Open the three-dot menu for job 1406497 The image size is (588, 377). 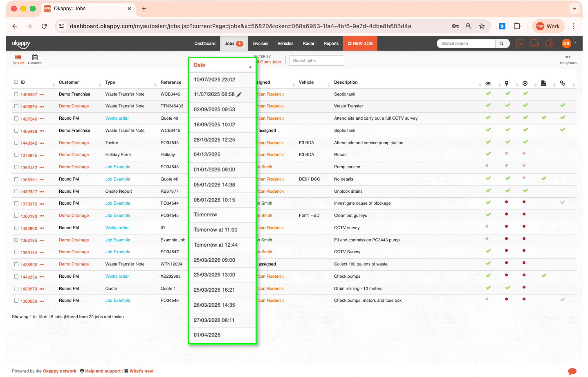[x=42, y=95]
